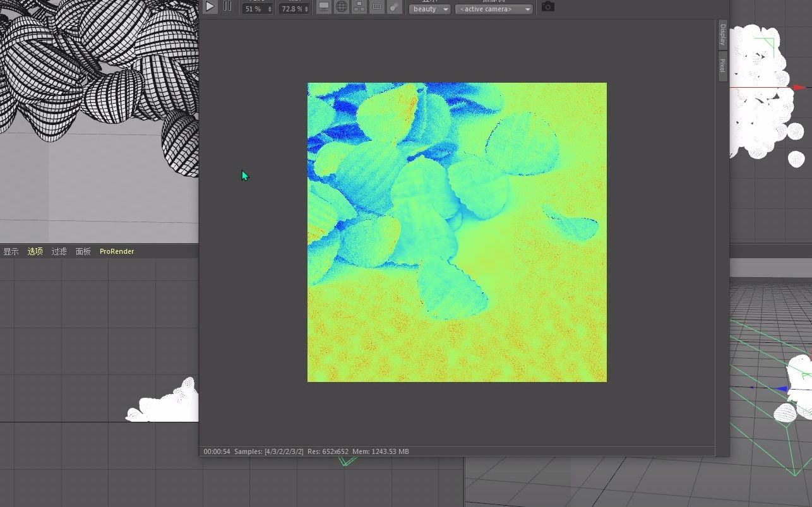Open the 显示 menu
812x507 pixels.
(x=11, y=251)
